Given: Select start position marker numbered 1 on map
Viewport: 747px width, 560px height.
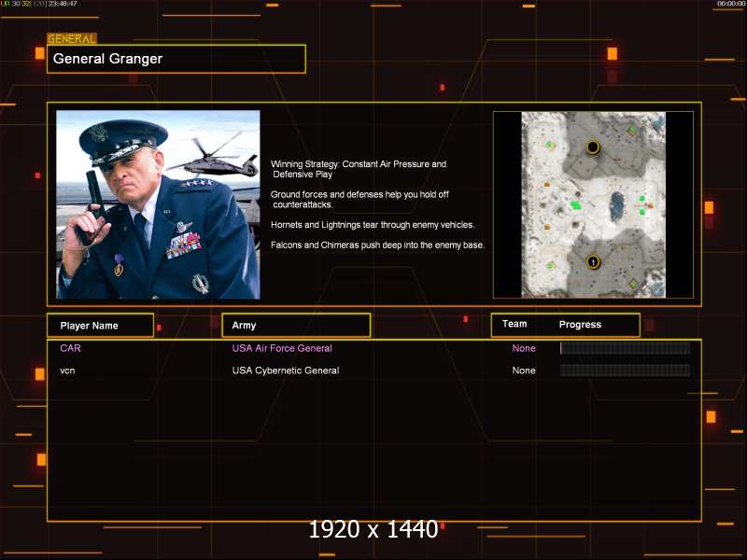Looking at the screenshot, I should [593, 262].
